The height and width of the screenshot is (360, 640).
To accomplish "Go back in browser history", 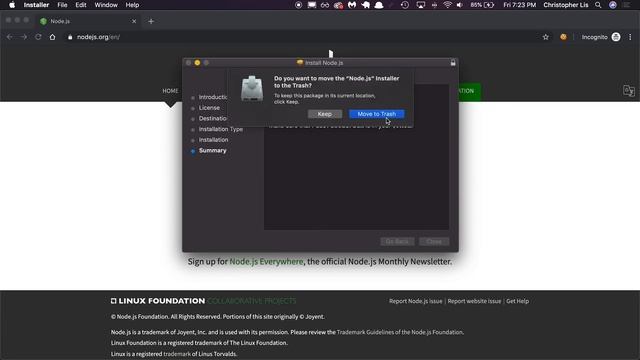I will [x=9, y=37].
